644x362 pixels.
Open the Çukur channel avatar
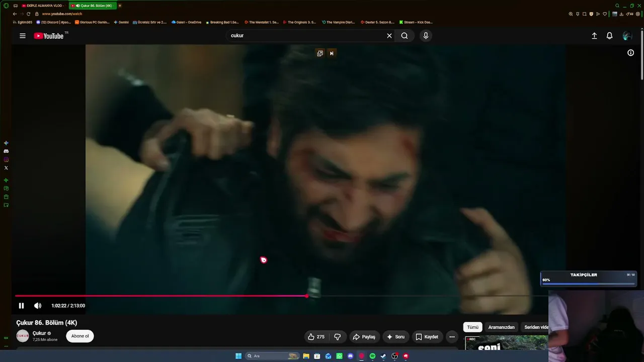(23, 336)
